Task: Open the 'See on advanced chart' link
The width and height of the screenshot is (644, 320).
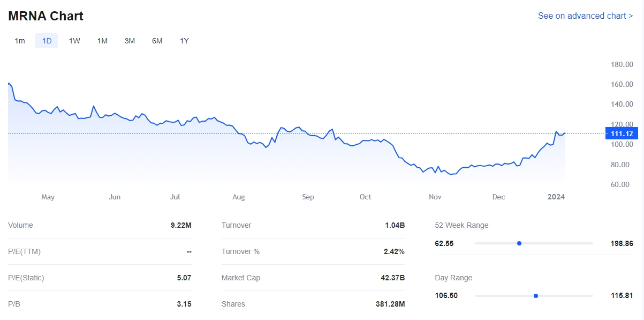Action: [585, 16]
